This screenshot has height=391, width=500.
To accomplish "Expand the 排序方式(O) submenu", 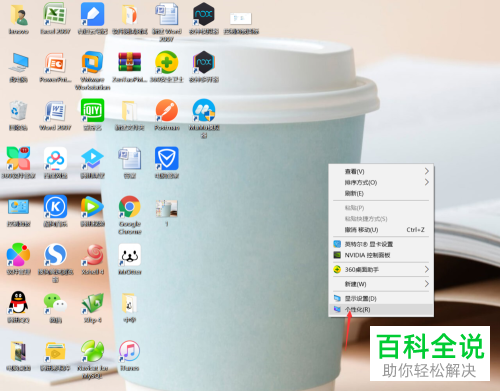I will coord(381,182).
